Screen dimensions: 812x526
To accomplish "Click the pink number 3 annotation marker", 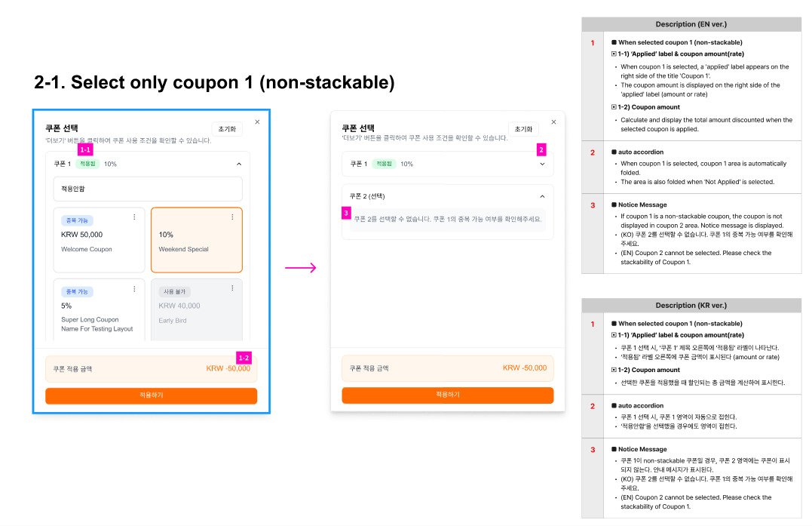I will 347,213.
